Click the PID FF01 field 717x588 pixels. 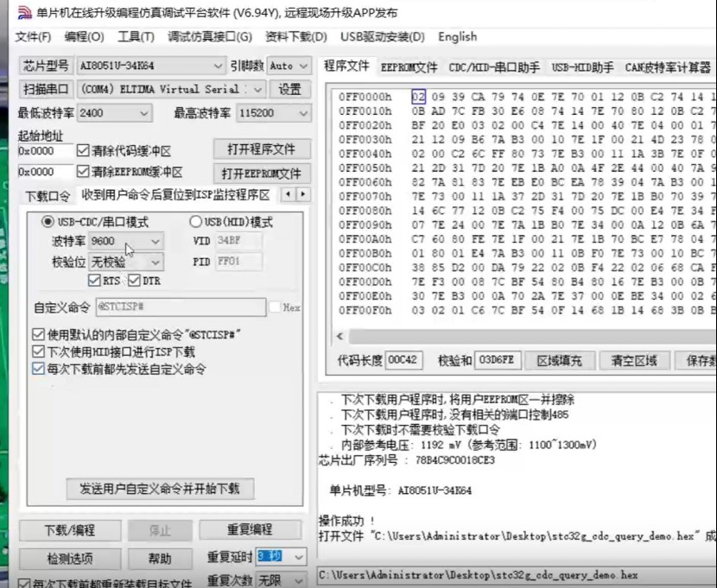coord(238,262)
